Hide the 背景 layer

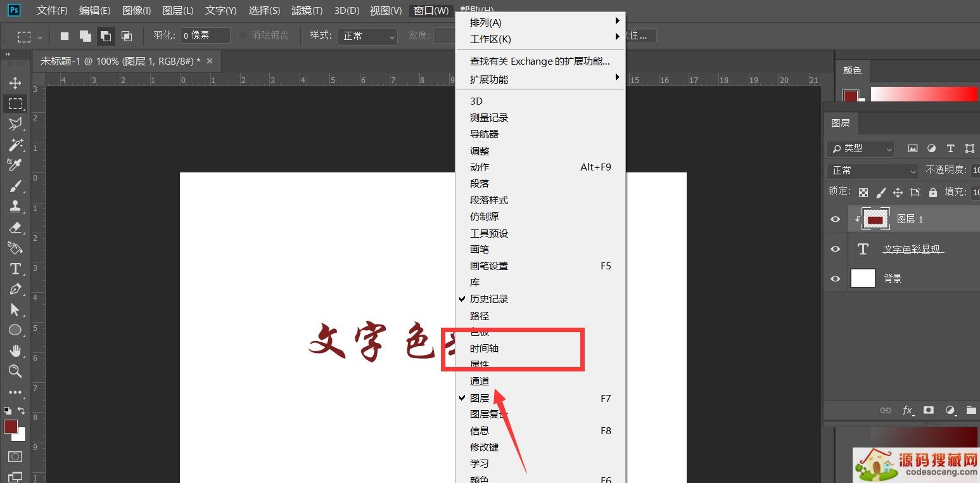pos(835,278)
